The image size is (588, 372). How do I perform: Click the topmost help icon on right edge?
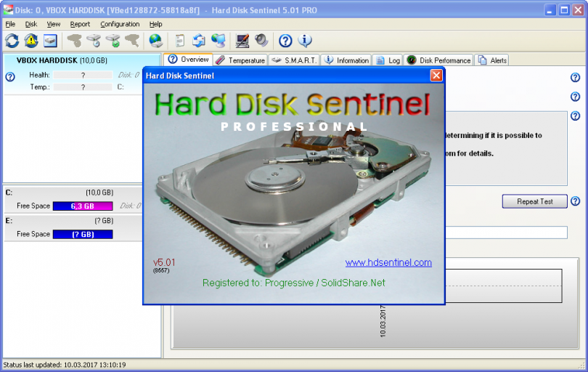point(575,78)
